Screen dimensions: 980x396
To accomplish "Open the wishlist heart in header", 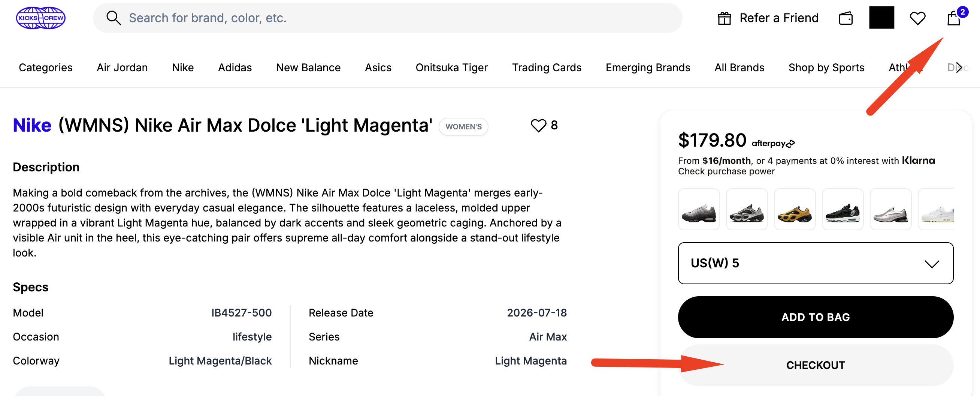I will (917, 18).
